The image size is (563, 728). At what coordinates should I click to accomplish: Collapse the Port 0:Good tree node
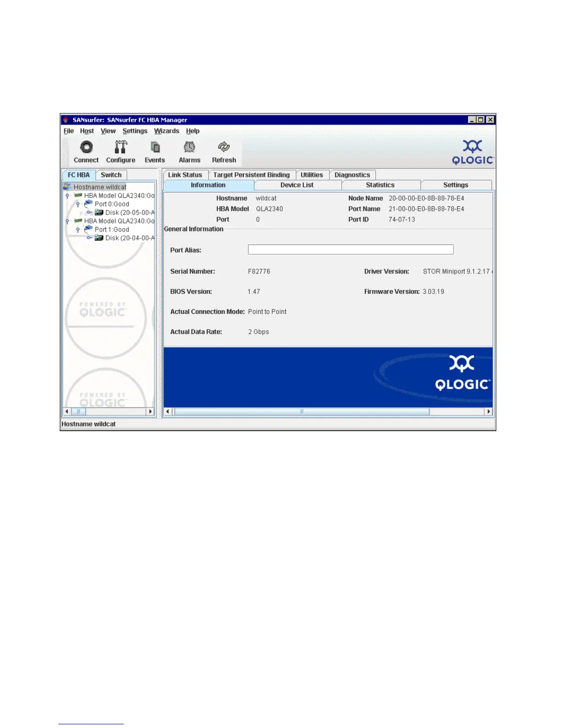click(x=78, y=204)
